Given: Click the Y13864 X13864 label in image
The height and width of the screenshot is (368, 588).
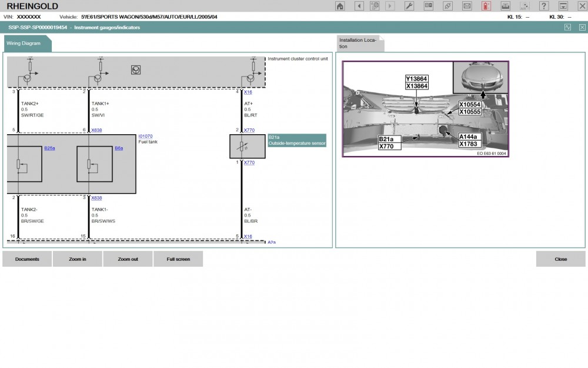Looking at the screenshot, I should (417, 82).
